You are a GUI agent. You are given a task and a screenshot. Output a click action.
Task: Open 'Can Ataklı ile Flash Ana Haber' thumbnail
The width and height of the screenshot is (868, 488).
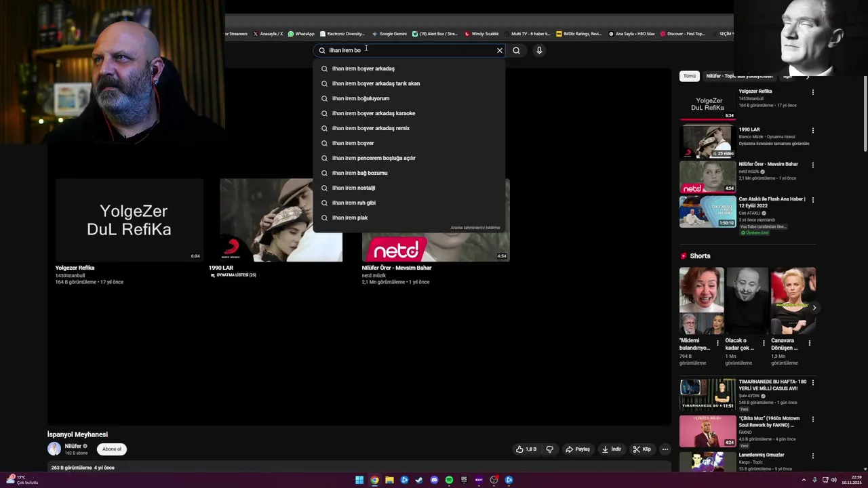point(707,212)
